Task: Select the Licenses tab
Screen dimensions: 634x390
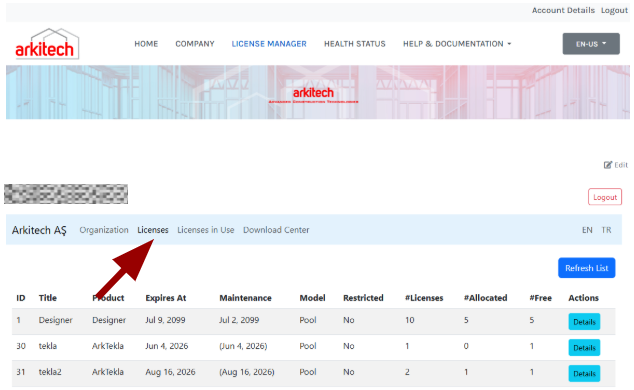Action: [x=153, y=230]
